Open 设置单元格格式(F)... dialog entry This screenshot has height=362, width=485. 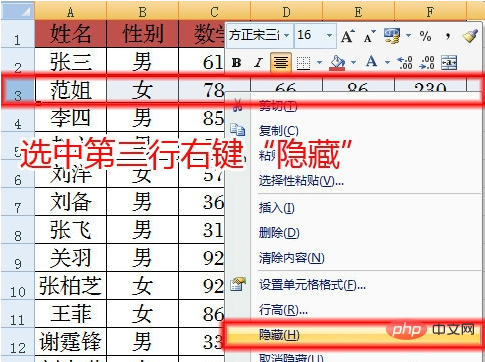(x=312, y=285)
